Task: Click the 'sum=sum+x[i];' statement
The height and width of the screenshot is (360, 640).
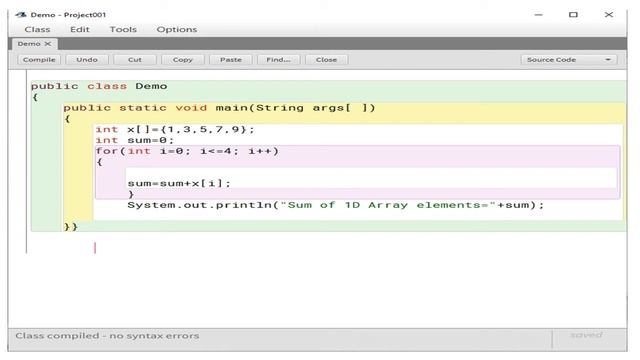Action: 179,183
